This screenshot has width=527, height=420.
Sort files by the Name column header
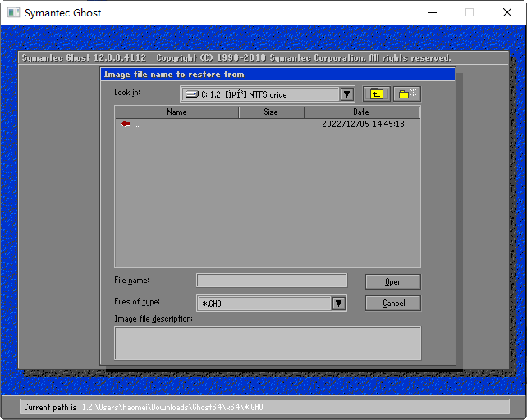[x=176, y=112]
